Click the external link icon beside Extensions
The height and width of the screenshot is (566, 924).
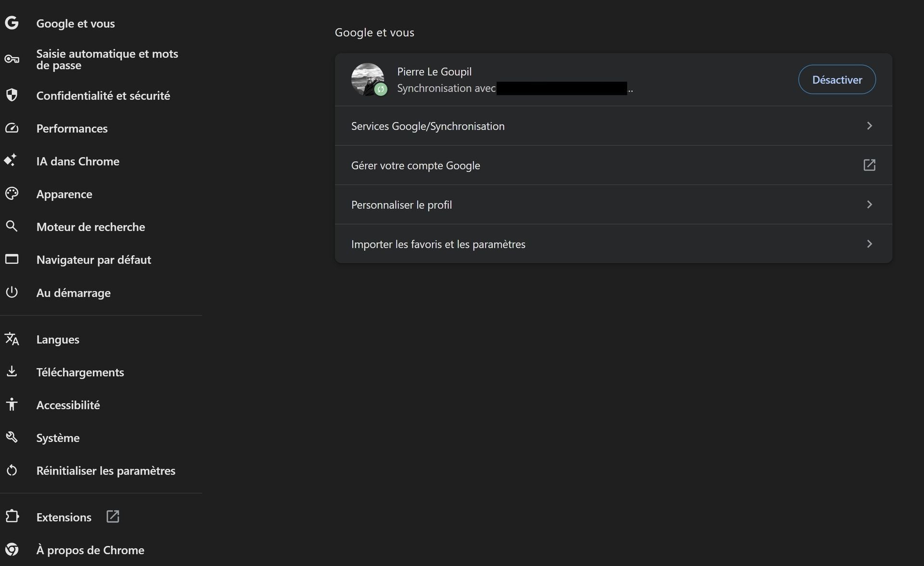113,516
